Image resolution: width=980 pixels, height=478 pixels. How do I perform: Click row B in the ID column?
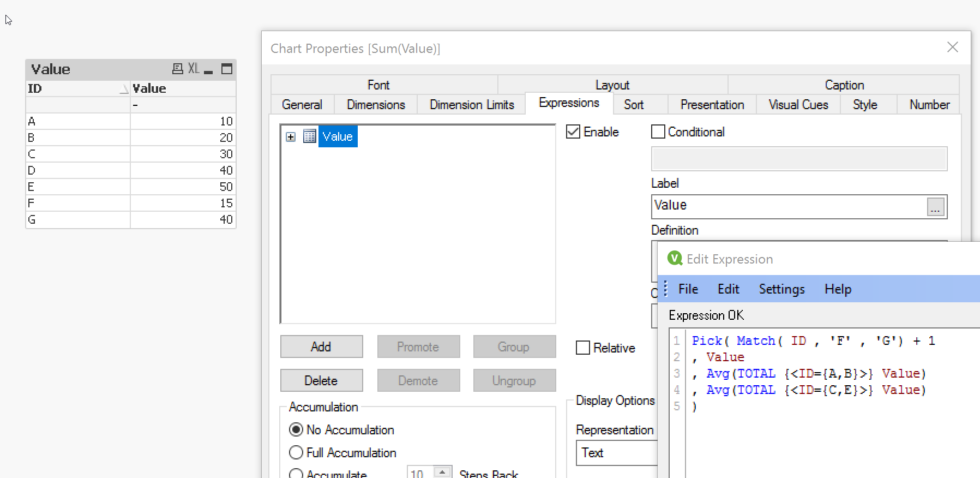click(x=78, y=138)
